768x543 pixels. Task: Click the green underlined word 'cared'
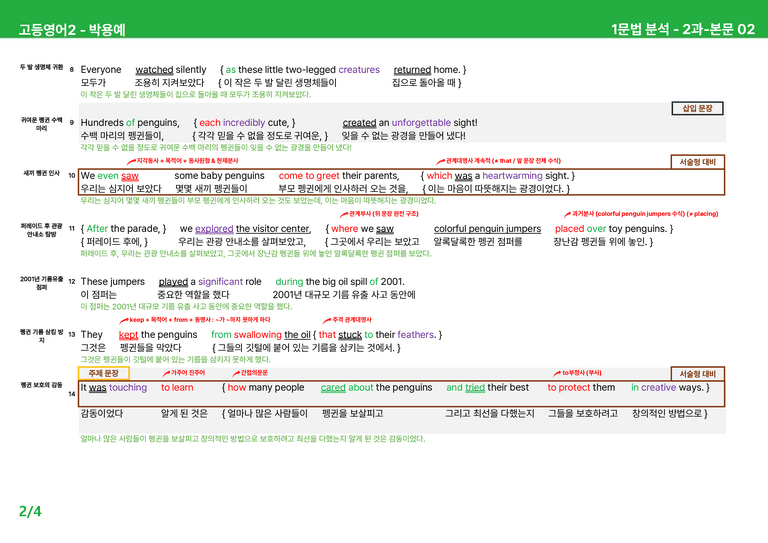(x=333, y=387)
